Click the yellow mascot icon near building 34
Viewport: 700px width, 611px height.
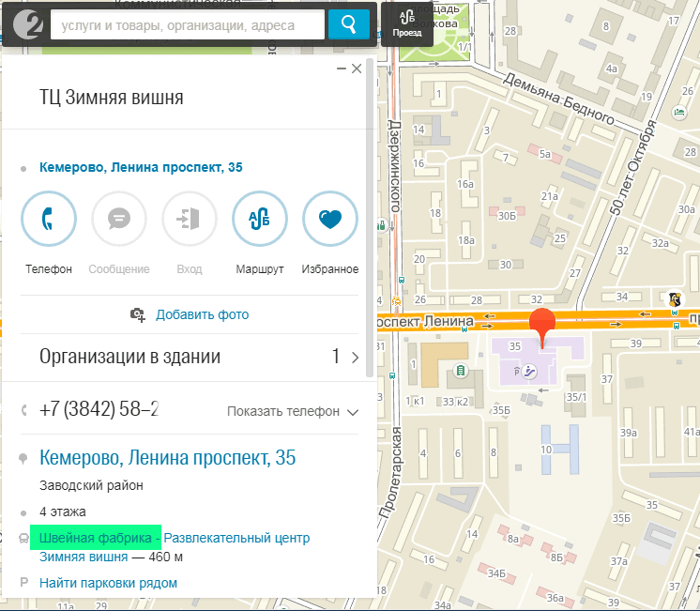675,298
